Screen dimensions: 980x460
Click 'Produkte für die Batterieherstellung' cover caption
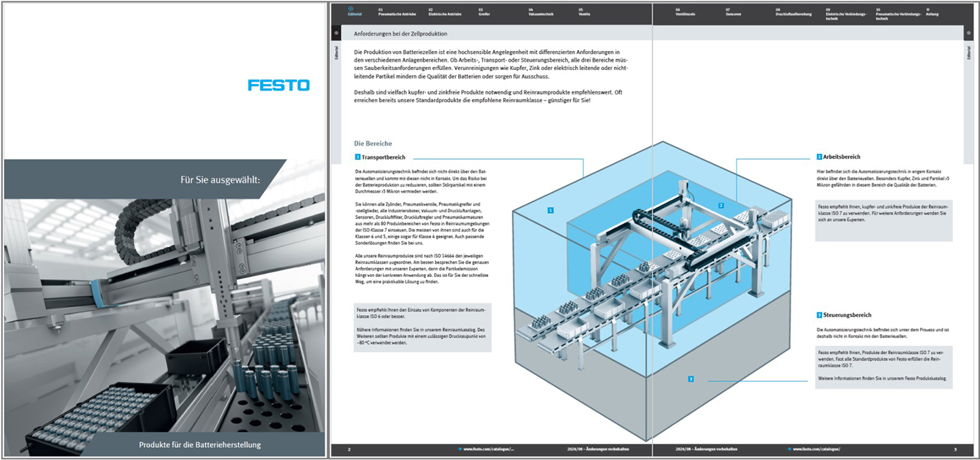pos(200,445)
